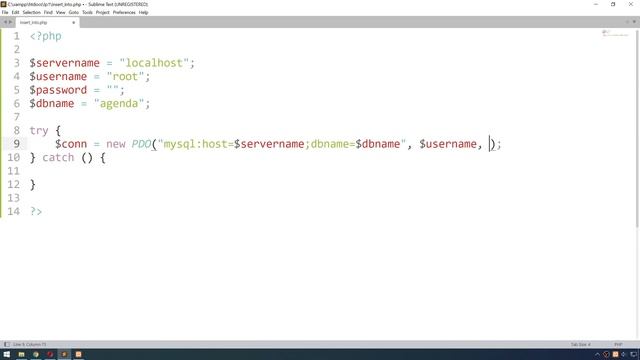Open the Project menu
640x360 pixels.
tap(102, 13)
